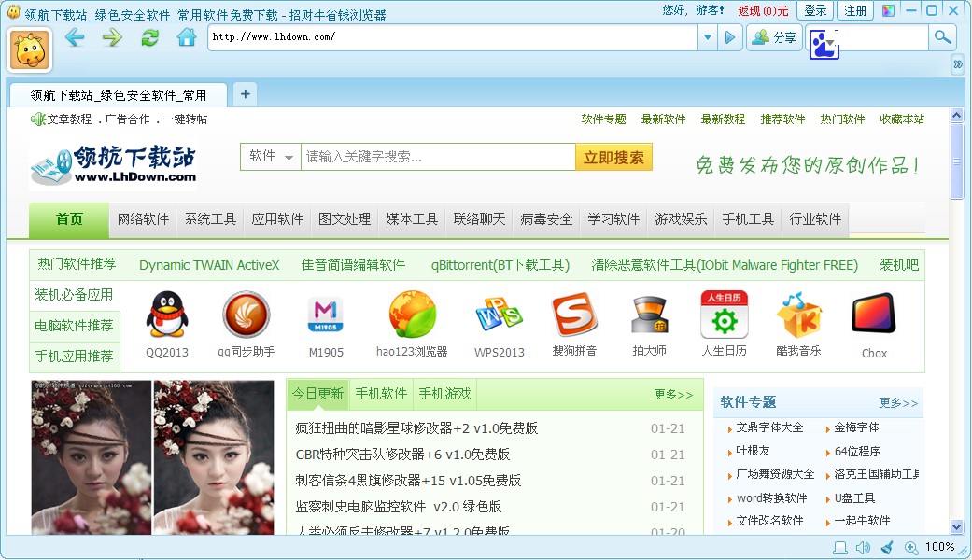Click the magnifier search icon in toolbar

click(x=943, y=37)
